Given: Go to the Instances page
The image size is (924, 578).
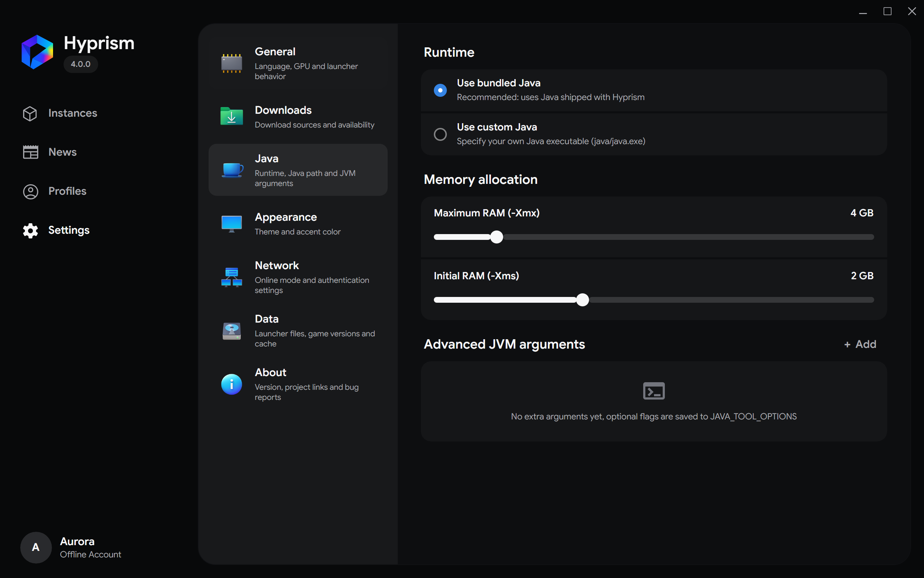Looking at the screenshot, I should tap(60, 113).
